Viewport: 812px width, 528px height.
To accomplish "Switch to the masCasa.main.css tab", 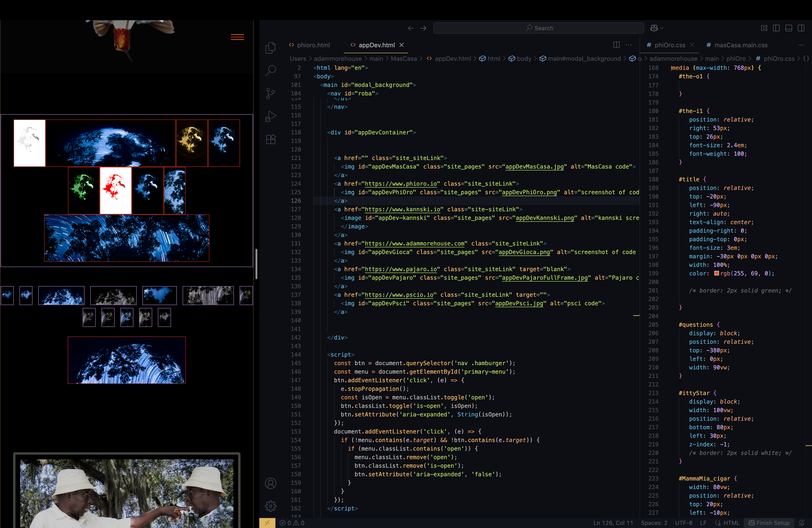I will [741, 45].
